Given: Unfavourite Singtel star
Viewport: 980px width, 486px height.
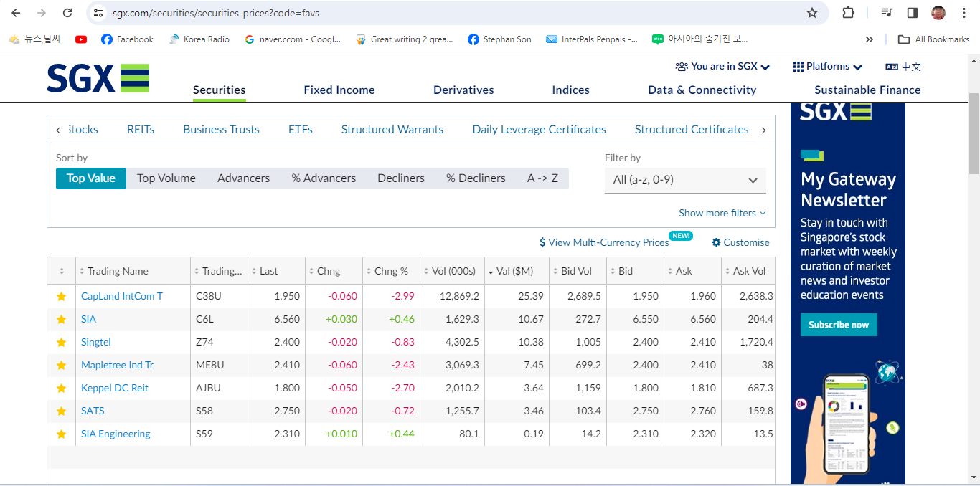Looking at the screenshot, I should point(61,342).
